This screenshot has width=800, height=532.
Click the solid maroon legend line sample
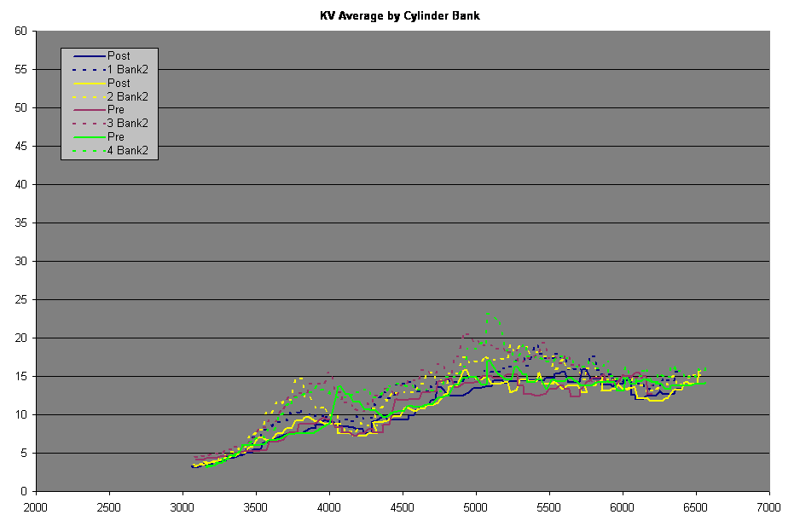(x=90, y=110)
